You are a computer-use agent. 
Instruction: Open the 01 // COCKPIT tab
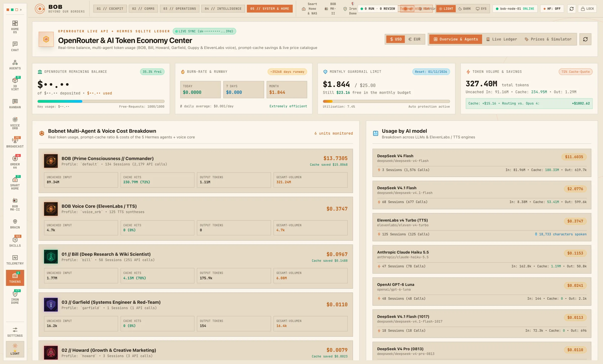(110, 9)
